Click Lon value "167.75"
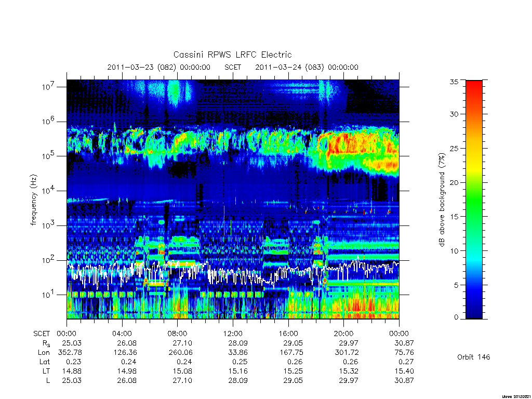The height and width of the screenshot is (399, 532). point(291,353)
